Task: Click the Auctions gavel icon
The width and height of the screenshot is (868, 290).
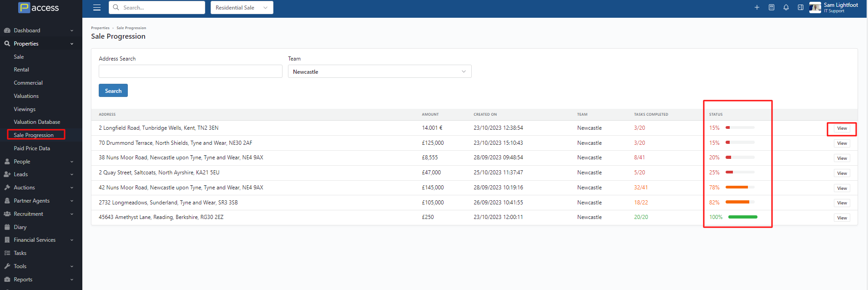Action: [7, 188]
